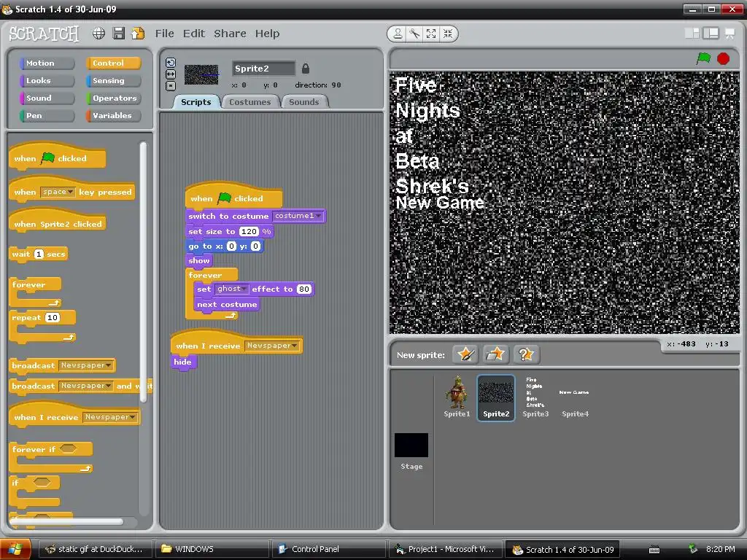This screenshot has height=560, width=747.
Task: Switch to the Sounds tab
Action: point(304,102)
